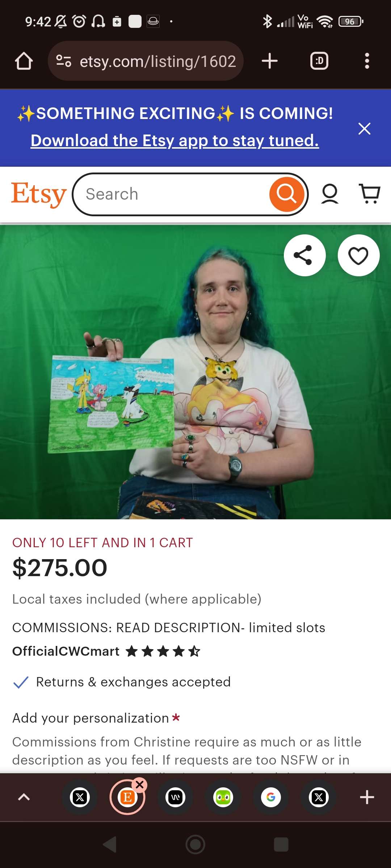This screenshot has height=868, width=391.
Task: Share this listing
Action: 304,255
